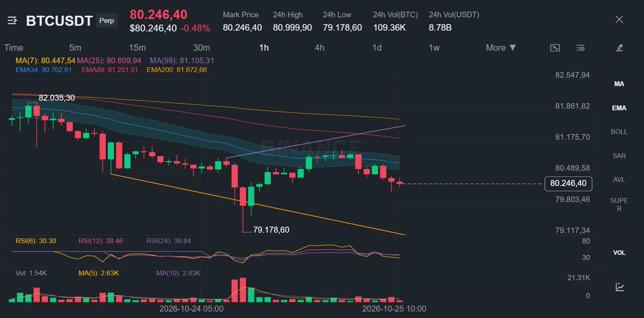Viewport: 644px width, 318px height.
Task: Toggle the VOL sub-indicator
Action: [x=619, y=253]
